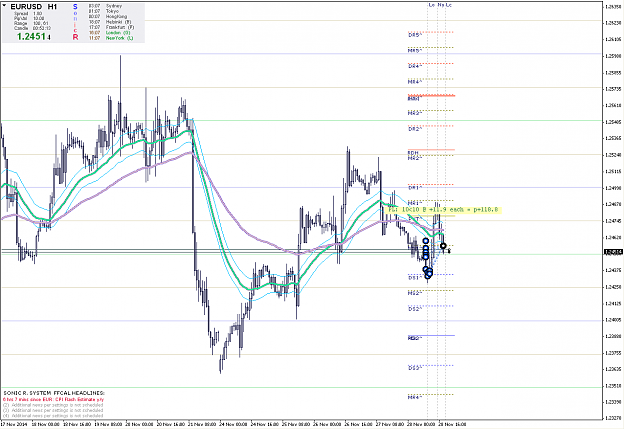The height and width of the screenshot is (429, 625).
Task: Select the DS1 pivot level label
Action: (x=415, y=277)
